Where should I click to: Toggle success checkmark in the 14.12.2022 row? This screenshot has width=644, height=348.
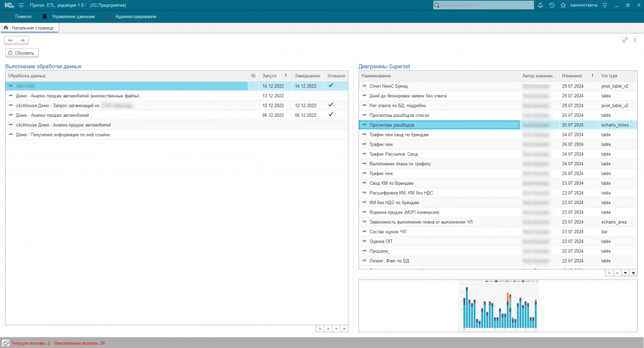click(331, 85)
